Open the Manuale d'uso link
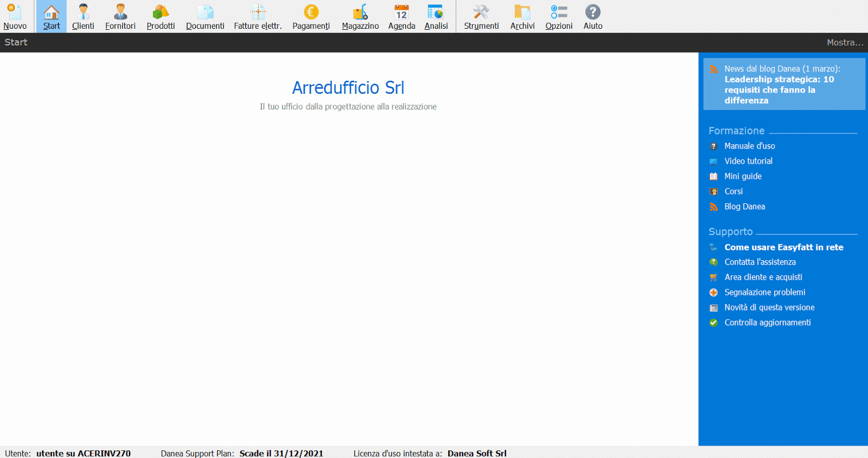868x458 pixels. [750, 146]
